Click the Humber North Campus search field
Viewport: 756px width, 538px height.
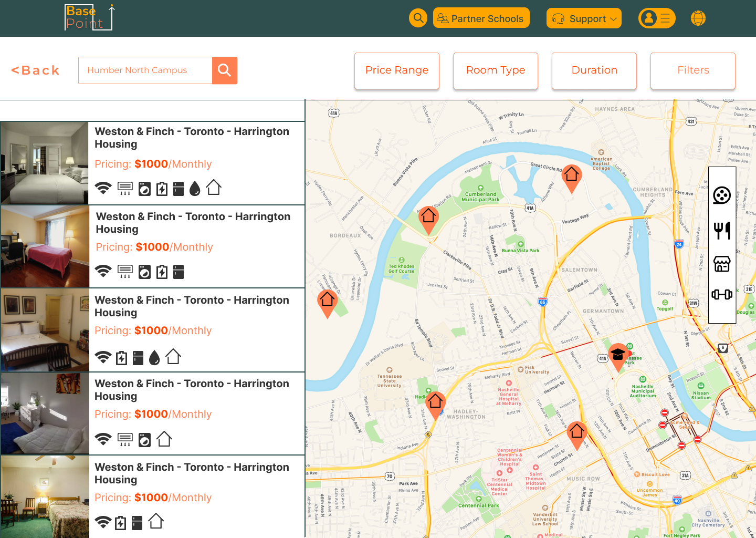click(145, 70)
